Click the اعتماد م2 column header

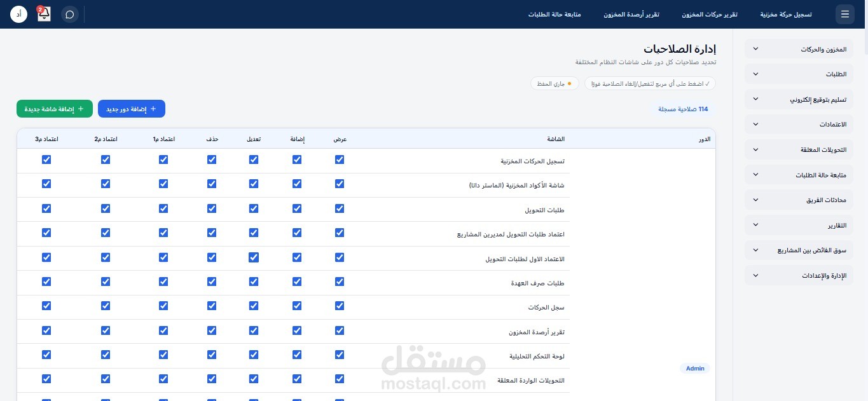106,139
